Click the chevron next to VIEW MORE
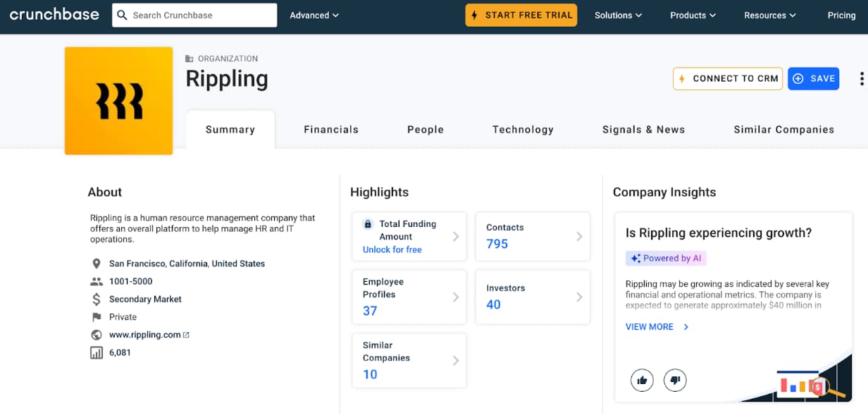Image resolution: width=868 pixels, height=420 pixels. pos(686,327)
